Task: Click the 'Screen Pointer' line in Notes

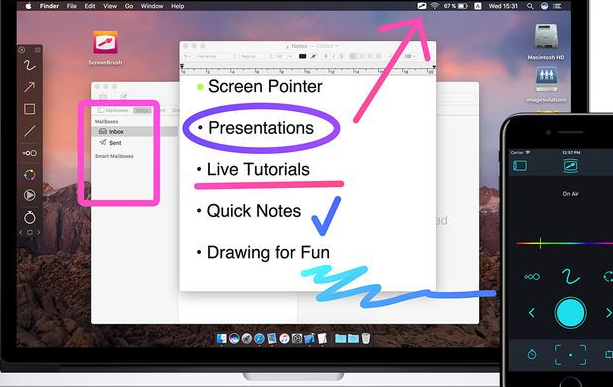Action: [265, 86]
